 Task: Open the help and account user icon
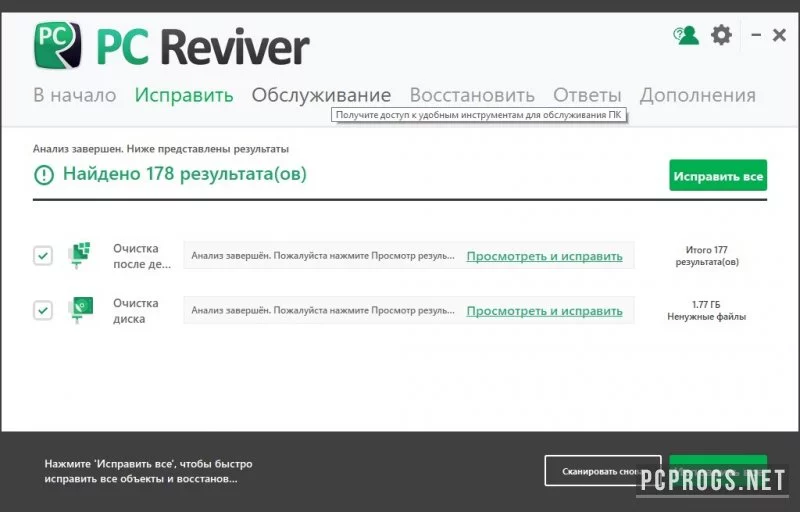[686, 35]
